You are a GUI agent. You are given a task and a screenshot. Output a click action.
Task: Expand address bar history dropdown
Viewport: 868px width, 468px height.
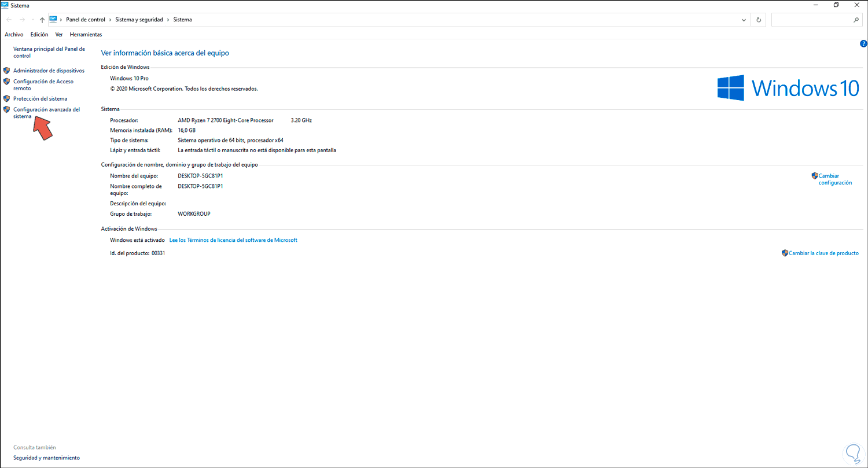pyautogui.click(x=744, y=20)
